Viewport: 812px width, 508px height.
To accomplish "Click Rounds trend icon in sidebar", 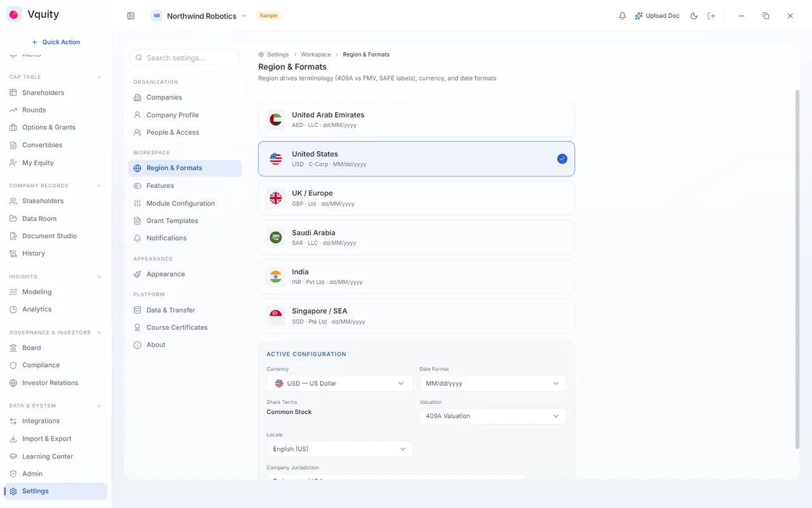I will coord(13,110).
